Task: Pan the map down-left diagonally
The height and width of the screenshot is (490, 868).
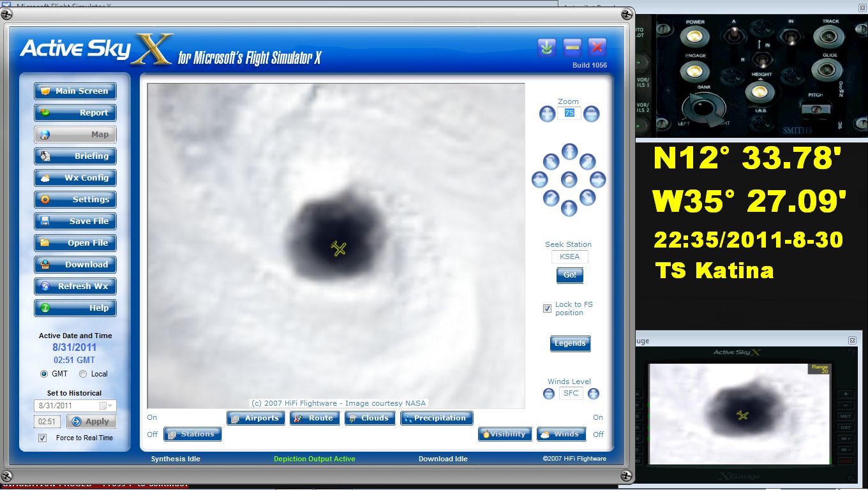Action: (551, 198)
